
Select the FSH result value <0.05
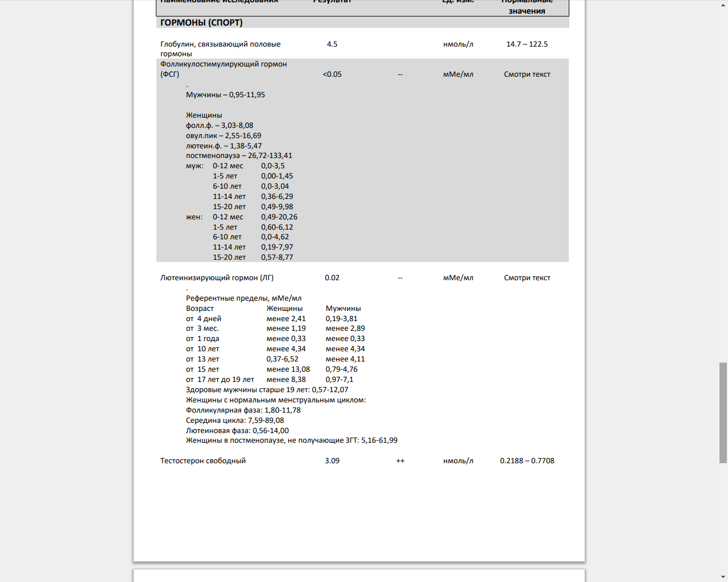(x=332, y=74)
